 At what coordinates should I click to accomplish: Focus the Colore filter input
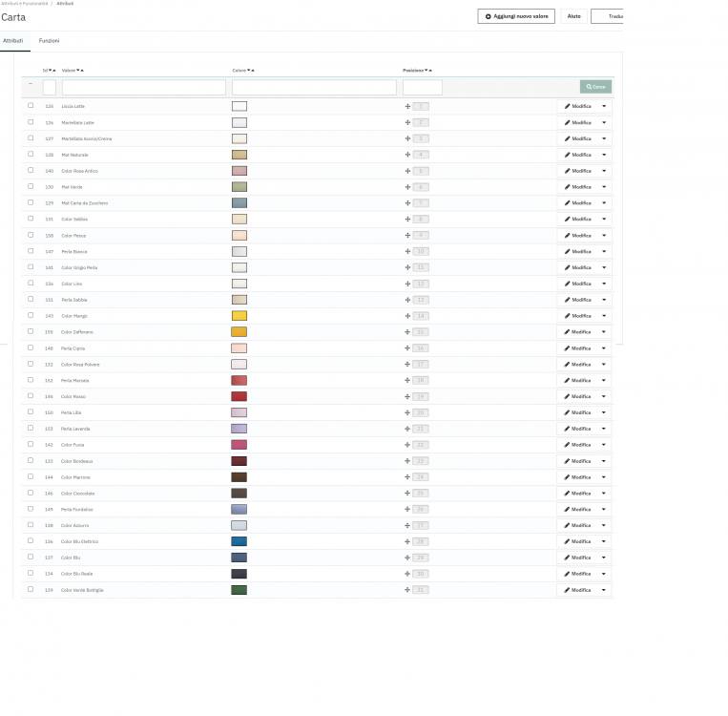point(314,87)
